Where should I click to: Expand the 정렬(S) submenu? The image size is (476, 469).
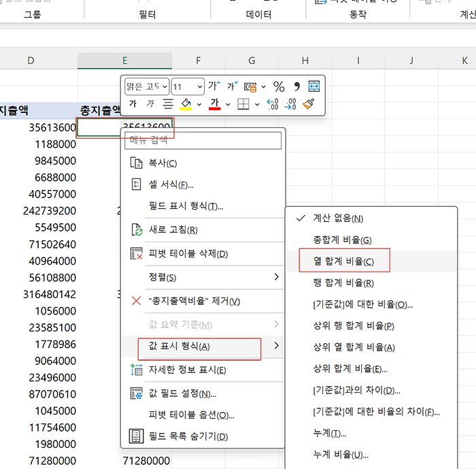203,277
